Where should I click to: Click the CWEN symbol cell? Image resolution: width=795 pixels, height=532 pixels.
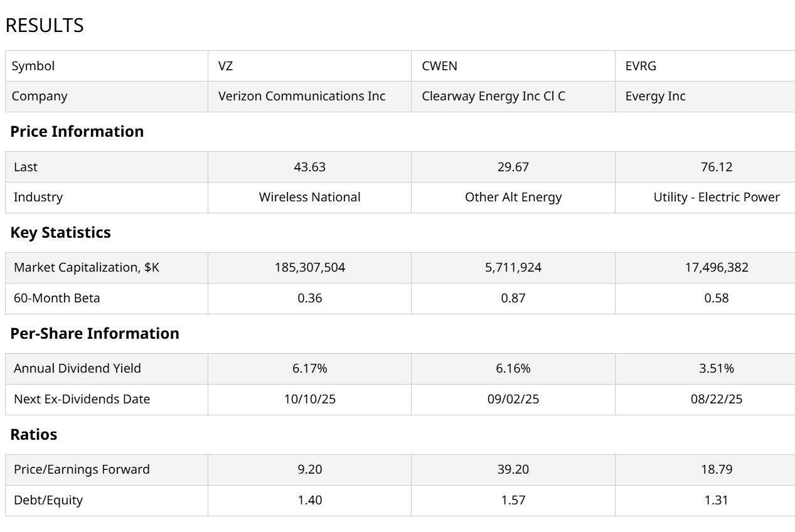(x=435, y=66)
